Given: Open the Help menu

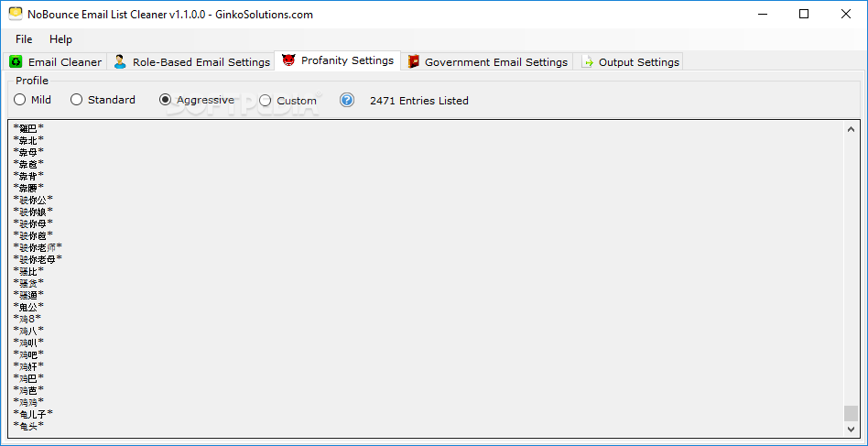Looking at the screenshot, I should (x=61, y=39).
